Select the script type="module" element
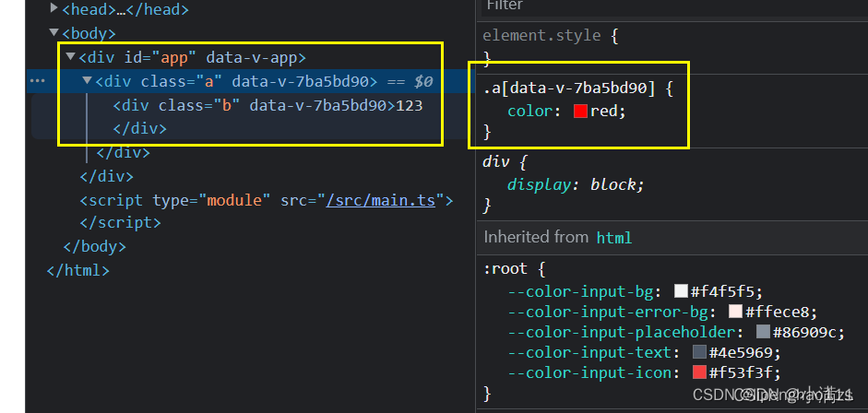The width and height of the screenshot is (868, 413). coord(267,200)
